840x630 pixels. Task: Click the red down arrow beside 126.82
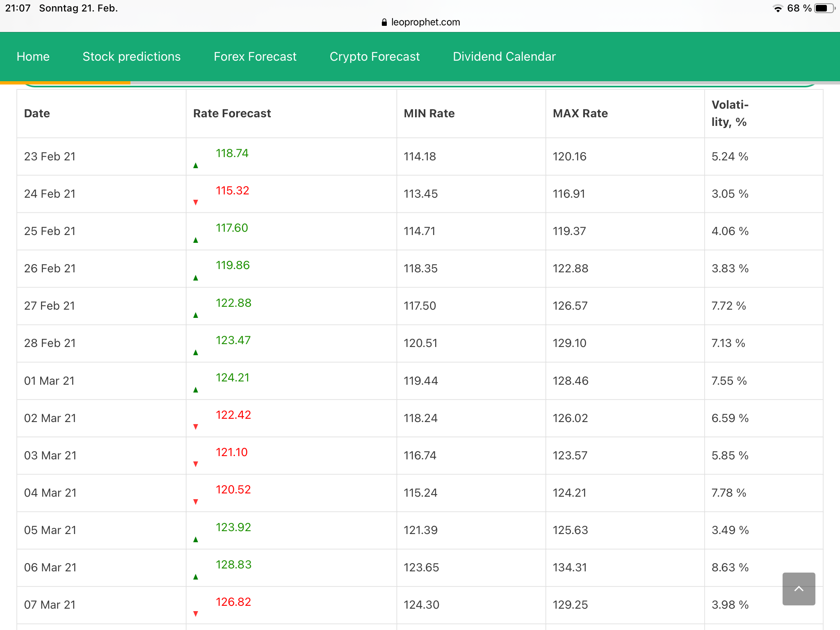pos(196,614)
